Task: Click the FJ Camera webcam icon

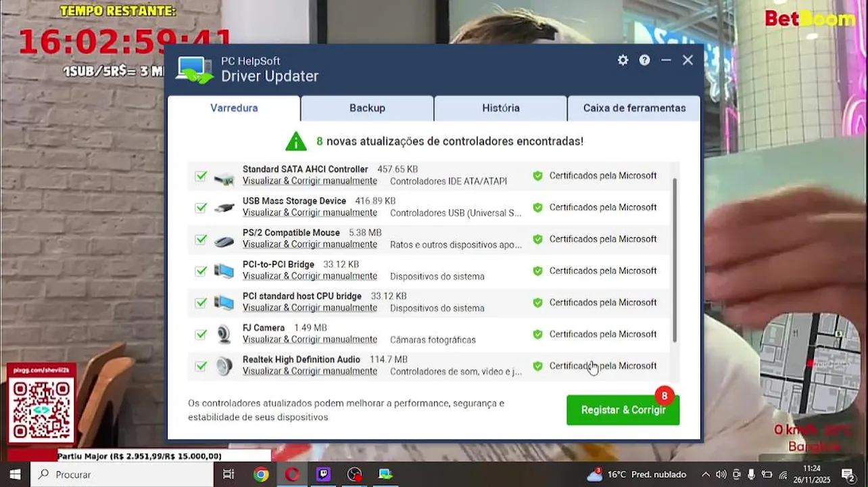Action: (x=224, y=335)
